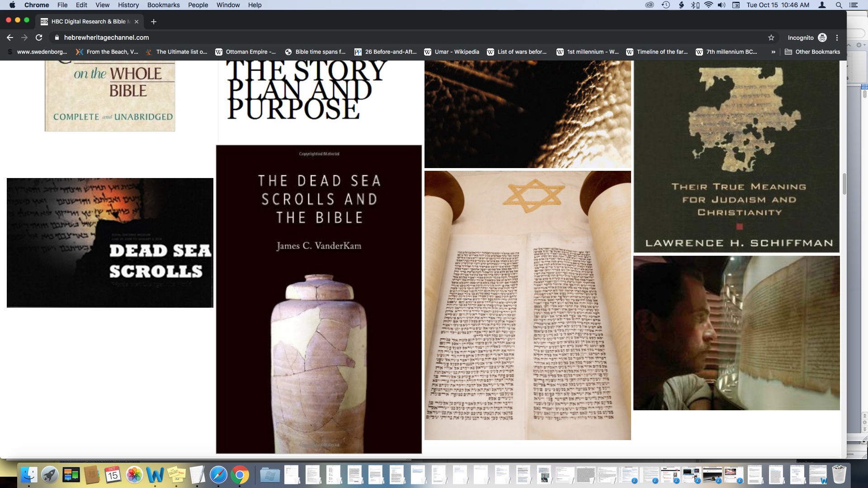Open Time Machine menu bar icon

pyautogui.click(x=666, y=5)
